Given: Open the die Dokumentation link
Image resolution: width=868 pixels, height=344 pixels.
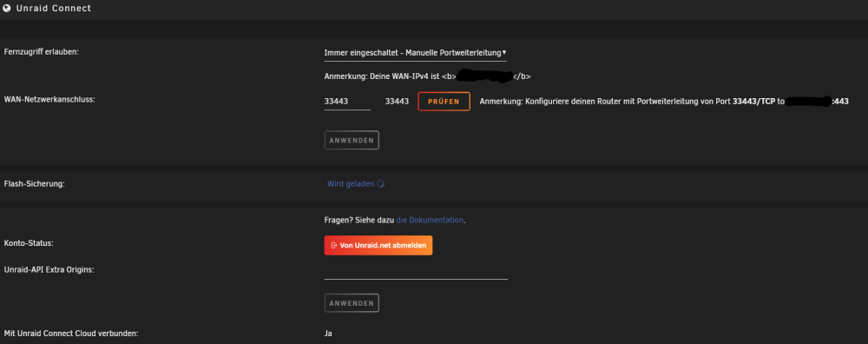Looking at the screenshot, I should pos(430,220).
